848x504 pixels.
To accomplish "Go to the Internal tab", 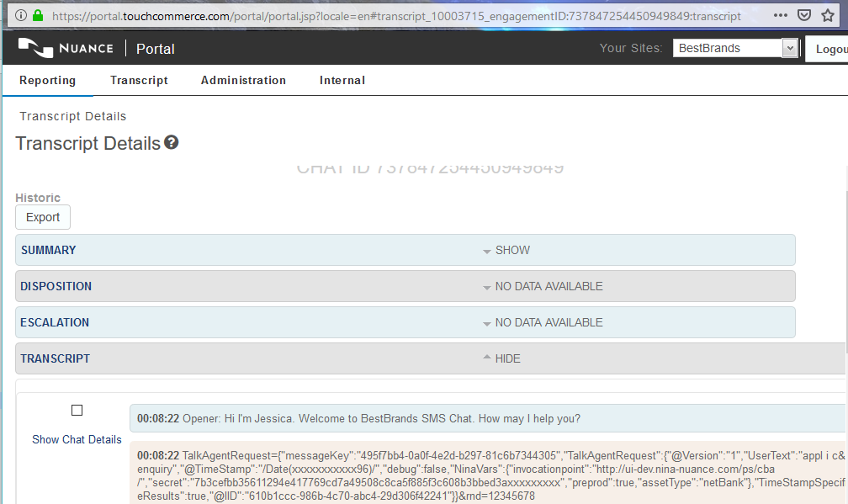I will coord(342,81).
